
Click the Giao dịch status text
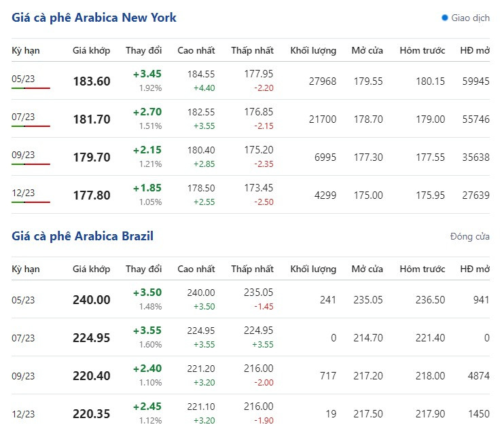[x=470, y=18]
